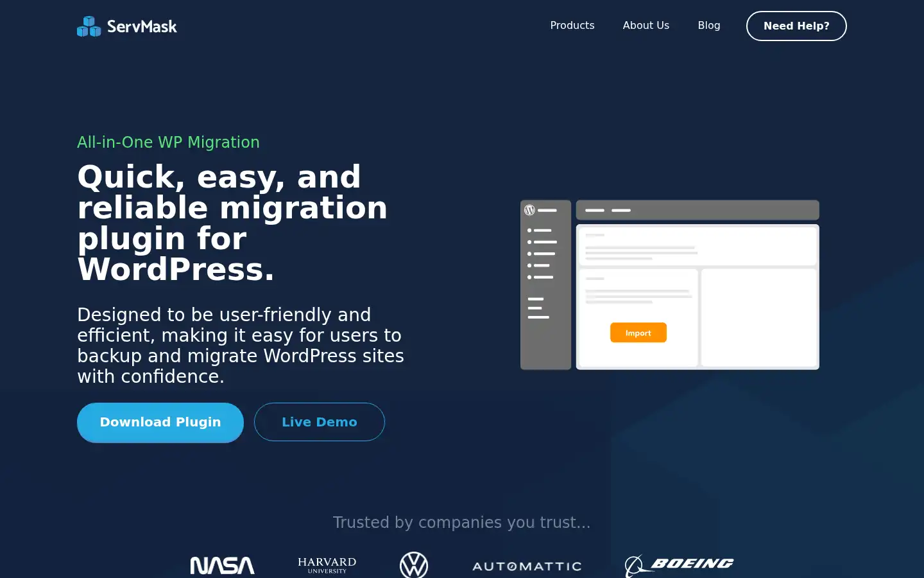Click the orange Import button in illustration
Viewport: 924px width, 578px height.
pos(638,333)
